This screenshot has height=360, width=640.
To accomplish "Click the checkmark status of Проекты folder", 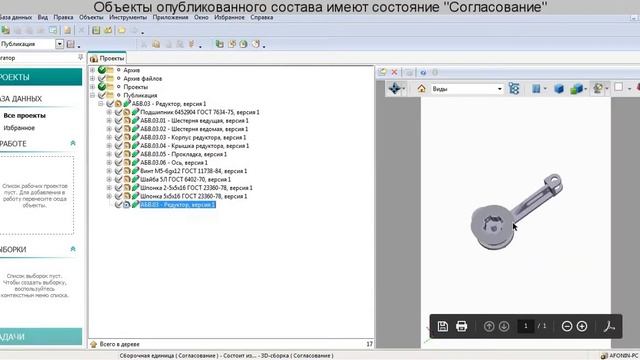I will click(x=102, y=87).
